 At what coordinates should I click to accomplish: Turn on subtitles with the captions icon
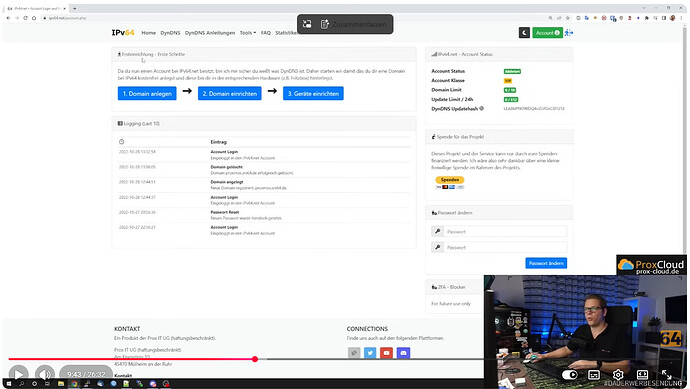(594, 374)
